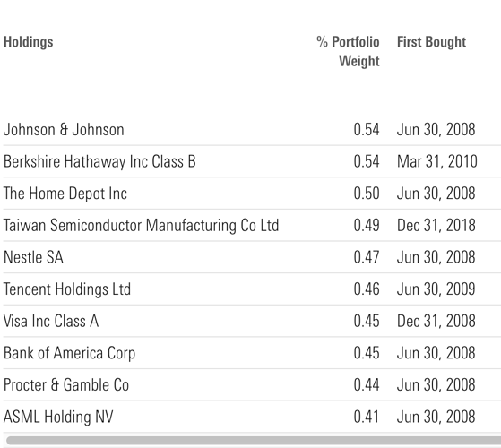Click Procter & Gamble Co holding
The height and width of the screenshot is (448, 501).
pos(66,385)
